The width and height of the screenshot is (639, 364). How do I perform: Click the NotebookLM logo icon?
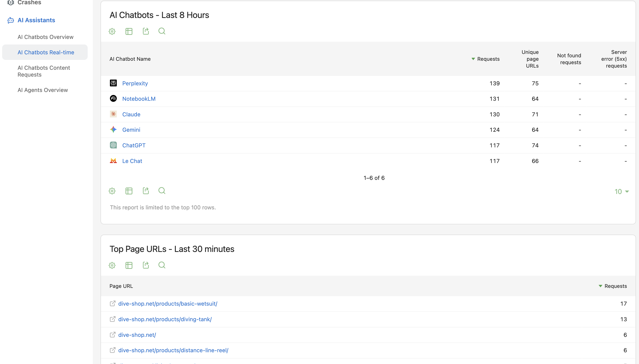coord(113,99)
